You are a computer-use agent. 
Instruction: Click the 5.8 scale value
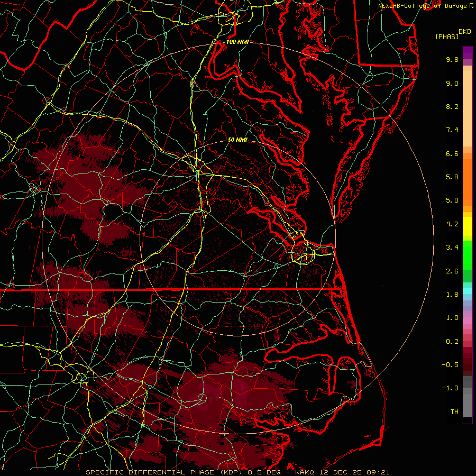452,177
